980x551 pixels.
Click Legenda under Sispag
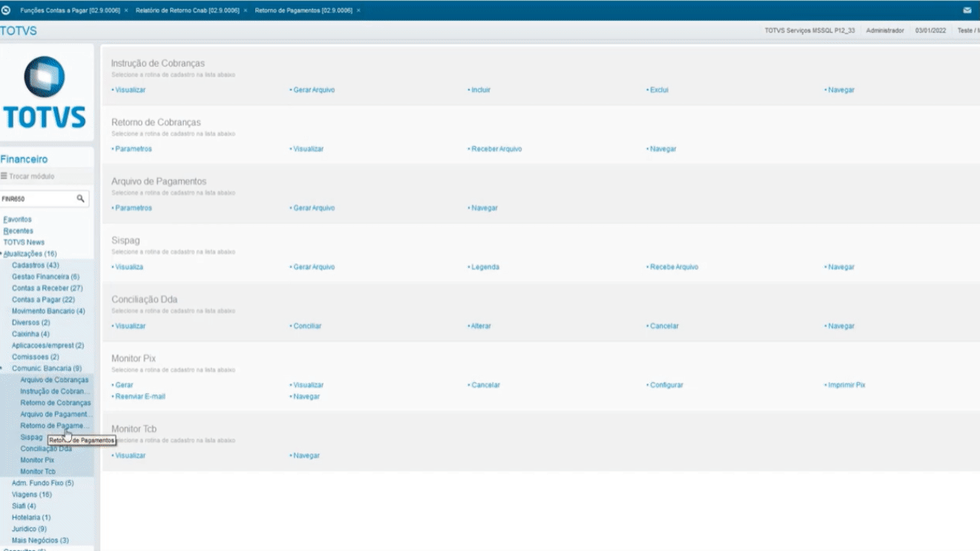pyautogui.click(x=484, y=267)
